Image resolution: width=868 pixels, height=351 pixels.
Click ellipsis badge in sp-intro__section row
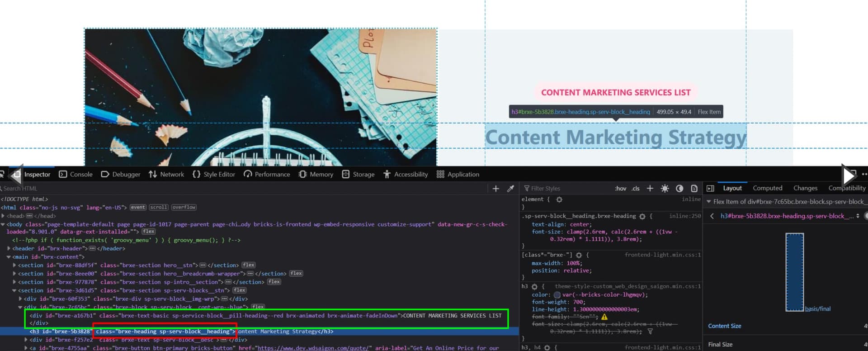click(228, 282)
